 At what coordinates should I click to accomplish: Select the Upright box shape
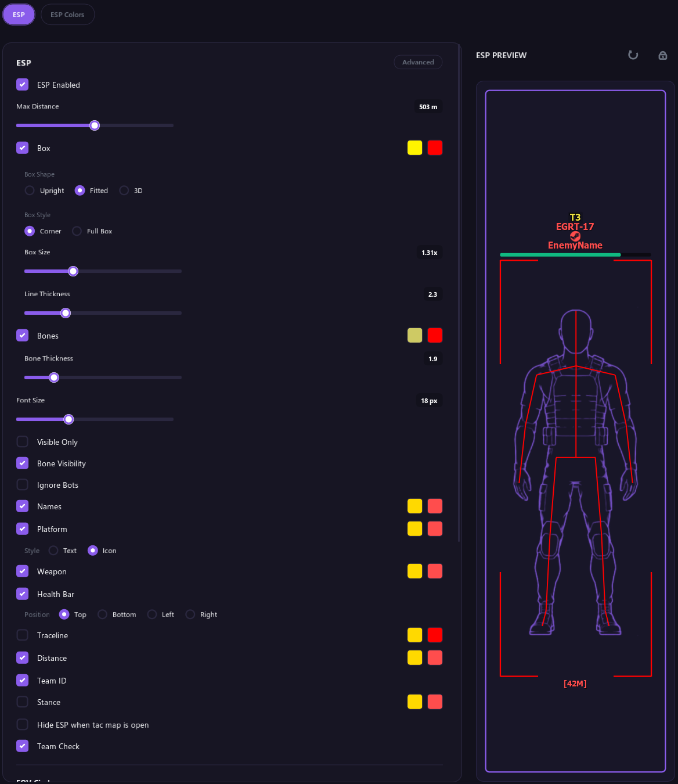click(30, 190)
